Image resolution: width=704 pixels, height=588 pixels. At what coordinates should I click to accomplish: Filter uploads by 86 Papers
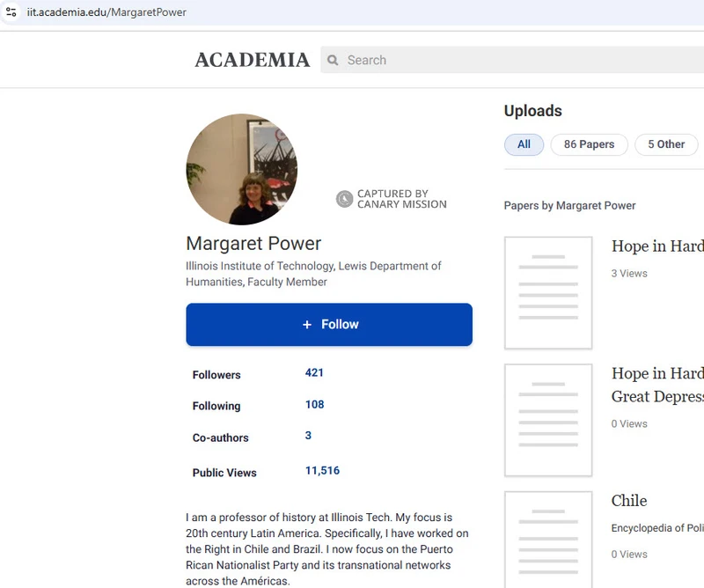589,144
